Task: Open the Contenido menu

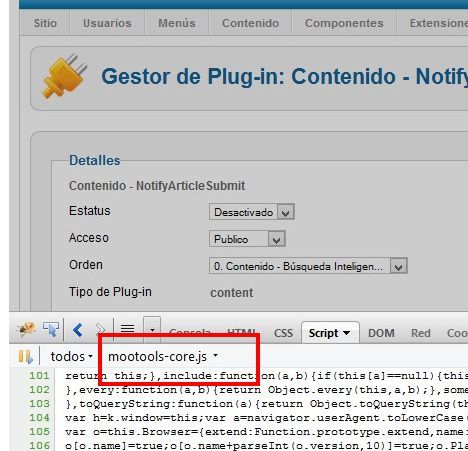Action: click(250, 23)
